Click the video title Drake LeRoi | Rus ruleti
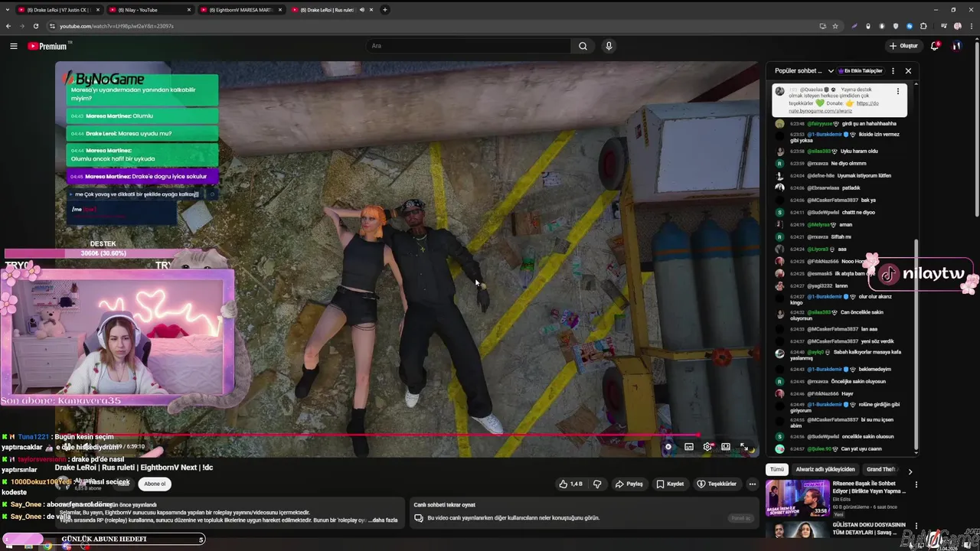Viewport: 980px width, 551px height. (134, 468)
